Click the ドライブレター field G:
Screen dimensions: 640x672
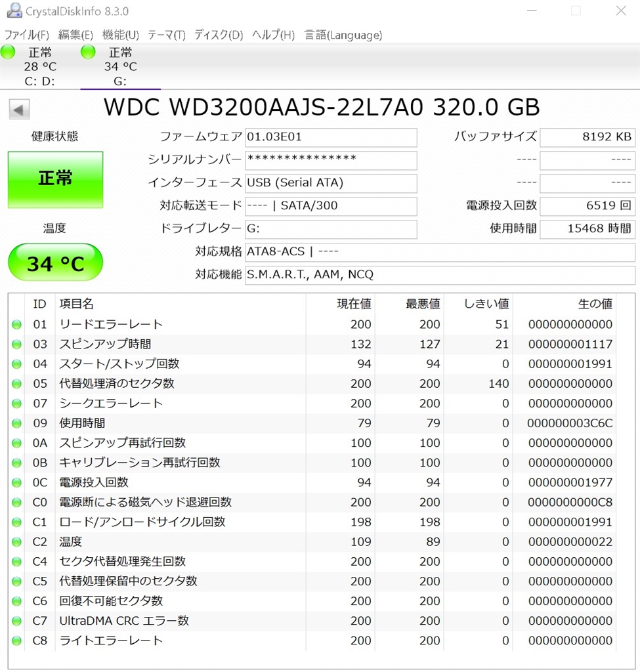(x=331, y=229)
